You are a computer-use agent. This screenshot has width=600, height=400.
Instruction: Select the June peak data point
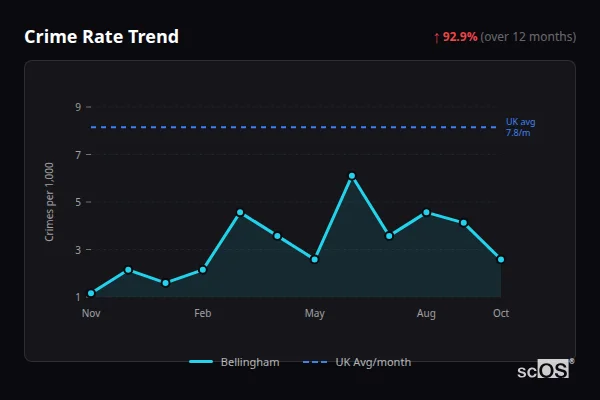pyautogui.click(x=352, y=176)
